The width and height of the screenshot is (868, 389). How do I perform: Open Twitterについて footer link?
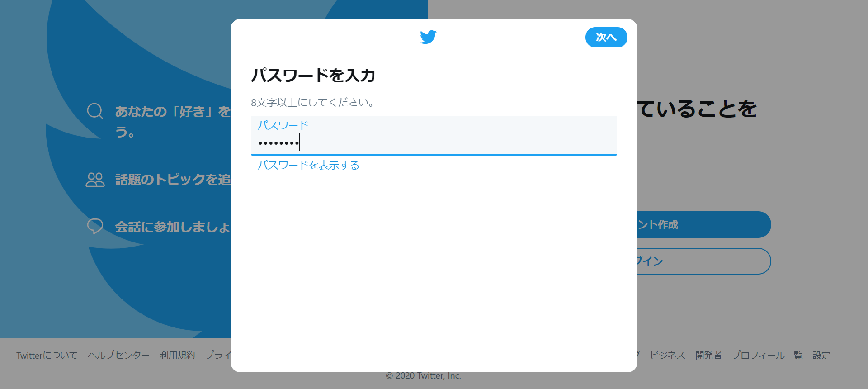47,356
